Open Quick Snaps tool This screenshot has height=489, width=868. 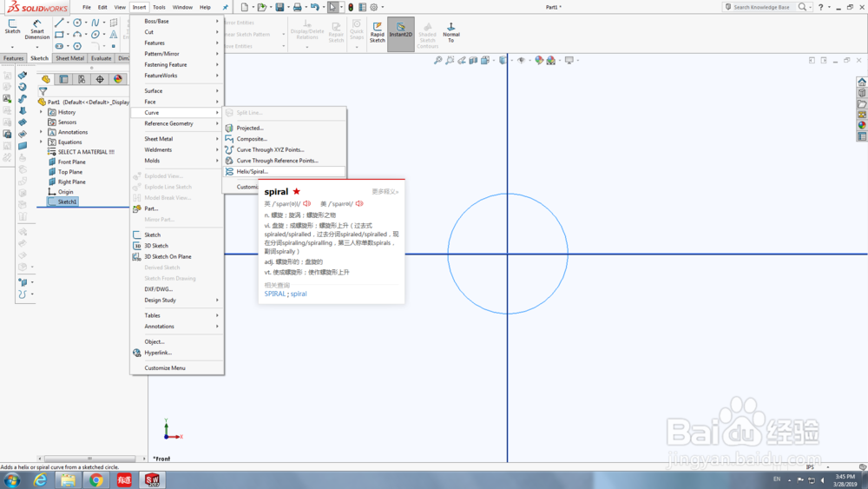pos(357,30)
